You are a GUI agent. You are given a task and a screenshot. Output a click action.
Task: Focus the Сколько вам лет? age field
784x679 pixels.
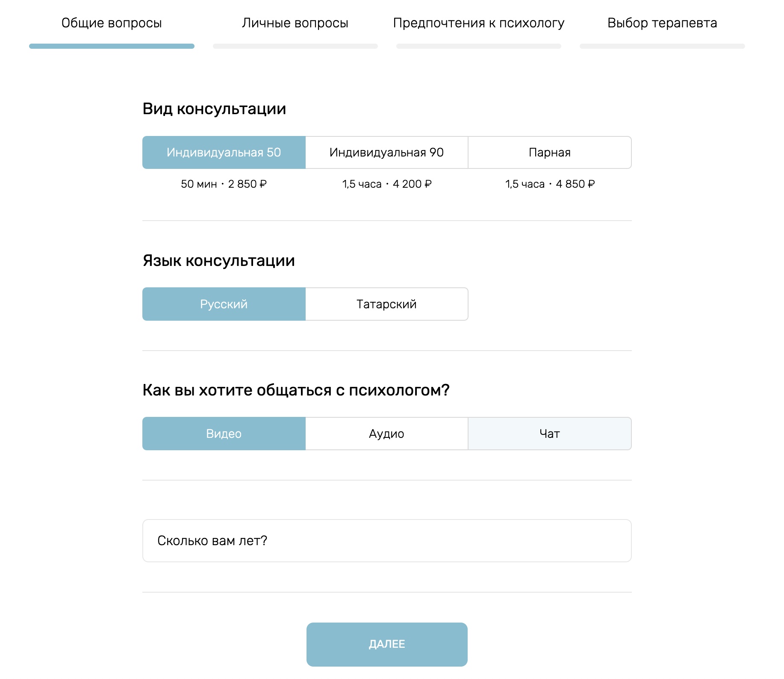point(386,541)
